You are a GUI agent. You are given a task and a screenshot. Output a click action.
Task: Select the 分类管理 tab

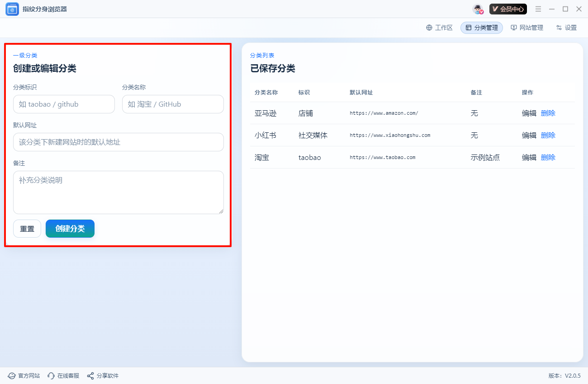[x=482, y=28]
